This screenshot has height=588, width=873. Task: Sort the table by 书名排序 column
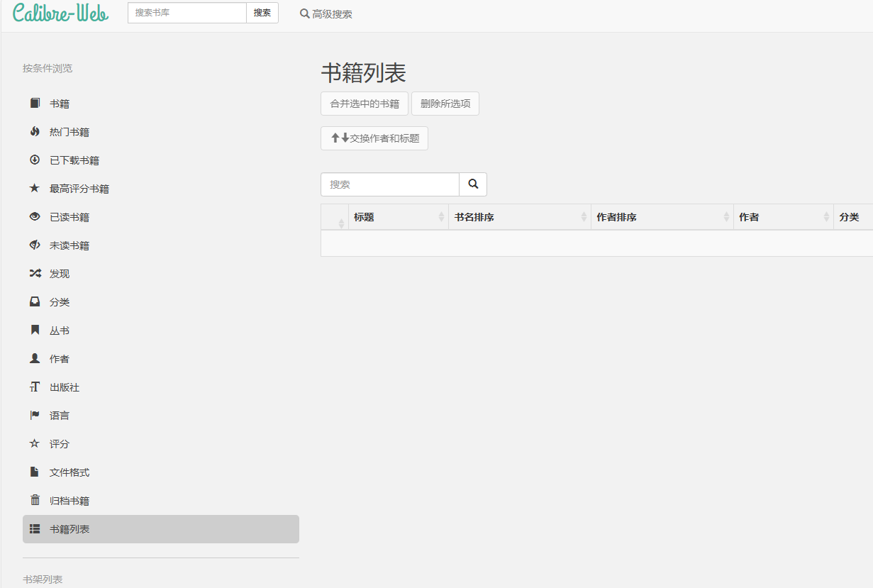point(520,217)
